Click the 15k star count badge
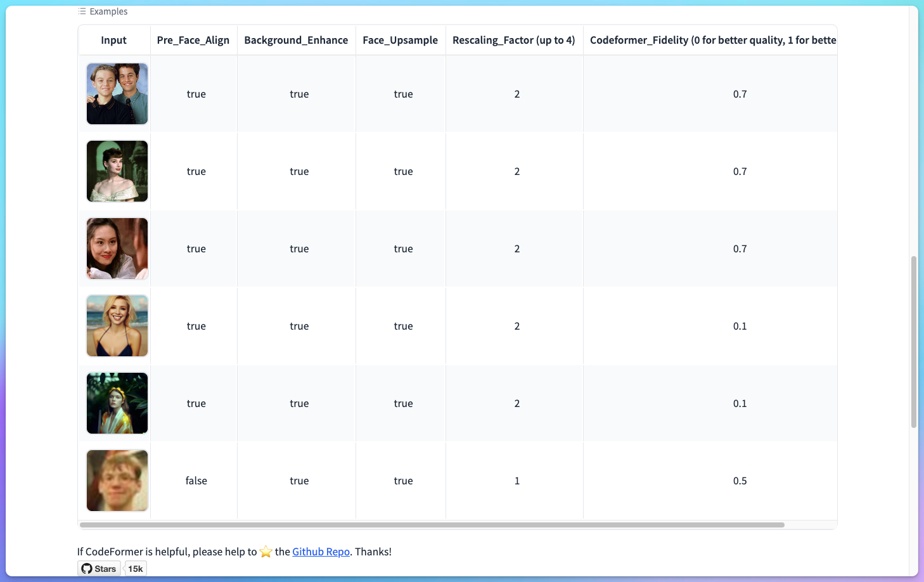The image size is (924, 582). point(136,569)
